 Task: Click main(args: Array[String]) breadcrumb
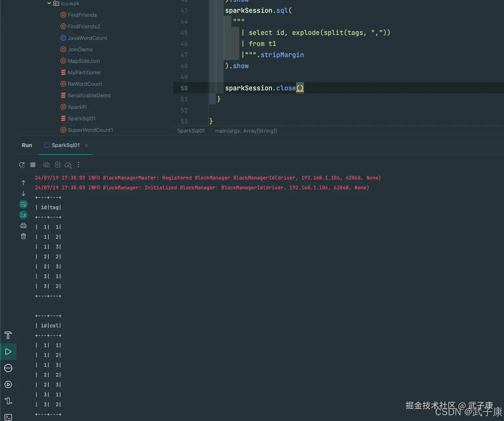(x=246, y=131)
